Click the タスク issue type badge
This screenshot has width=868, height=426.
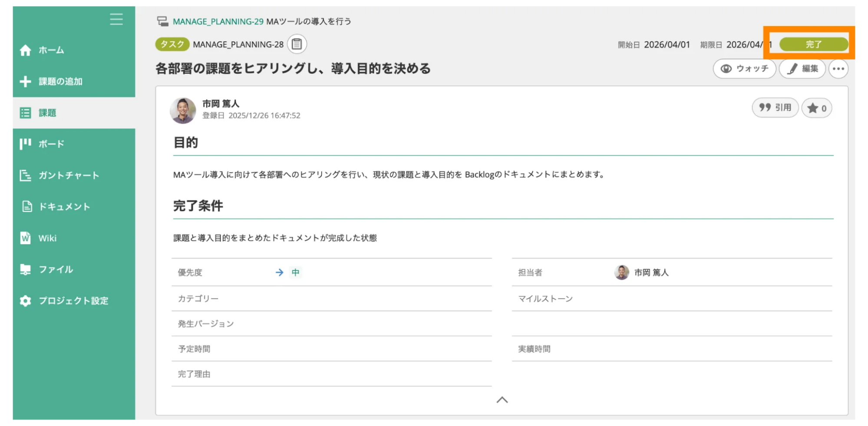[x=172, y=44]
